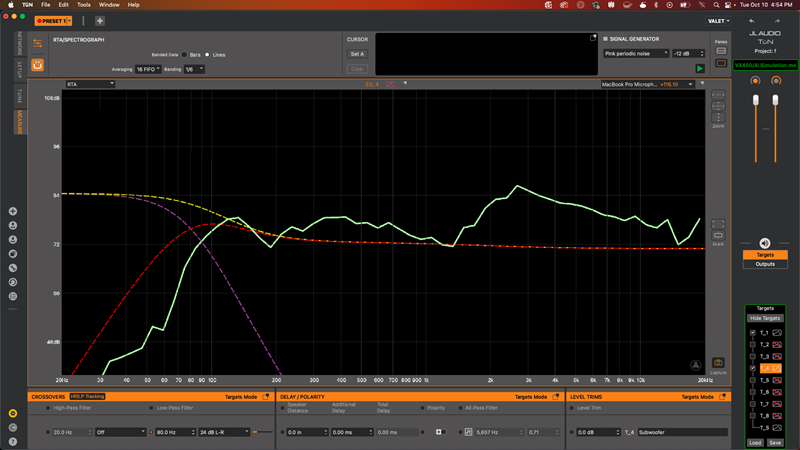
Task: Open the Pink periodic noise dropdown
Action: coord(636,54)
